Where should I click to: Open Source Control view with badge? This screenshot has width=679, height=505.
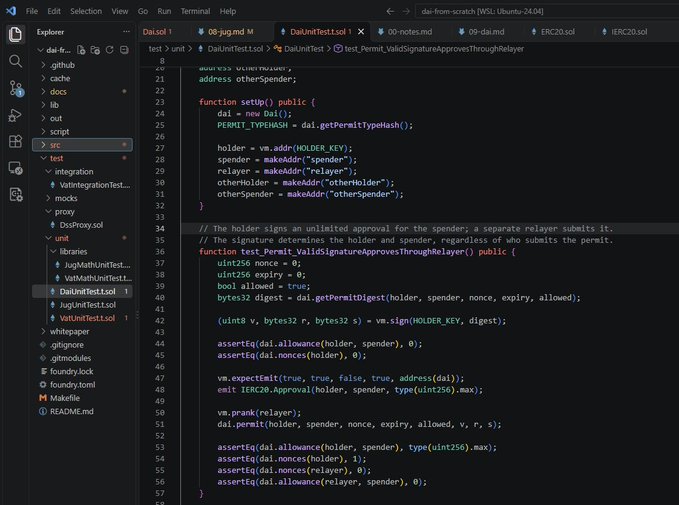[16, 88]
